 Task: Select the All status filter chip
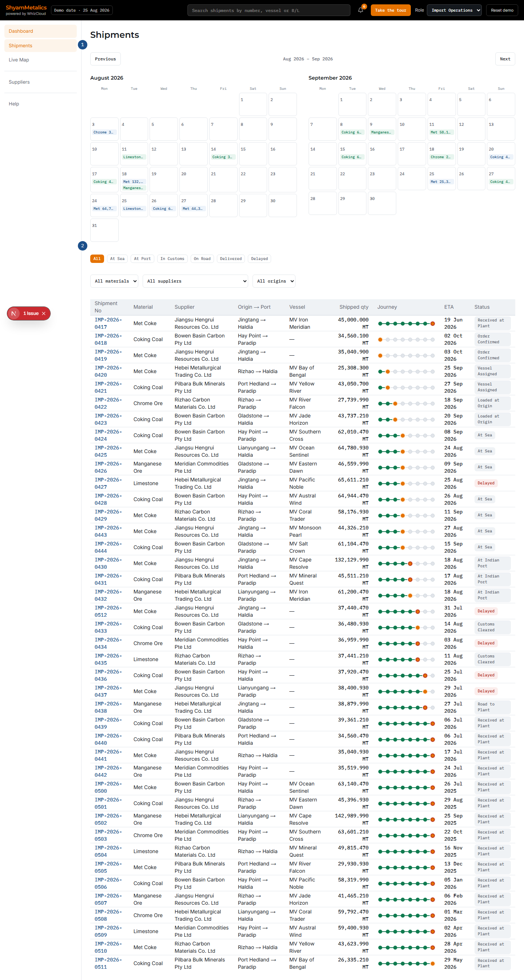[97, 259]
